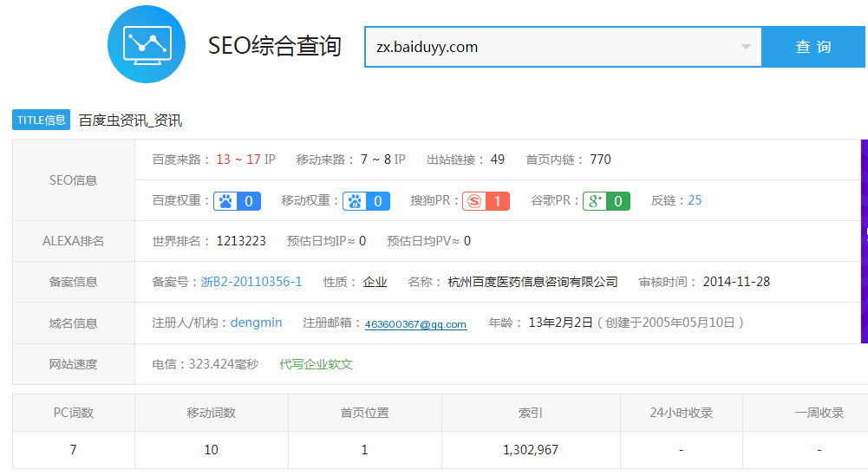The image size is (868, 476).
Task: Click company name 杭州百度医药信息咨询有限公司
Action: pos(532,282)
